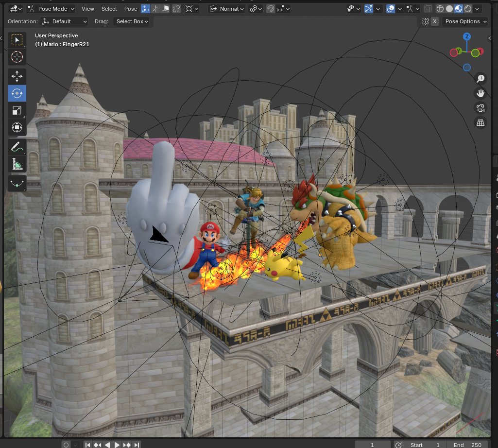498x448 pixels.
Task: Click the current frame number field
Action: (373, 445)
